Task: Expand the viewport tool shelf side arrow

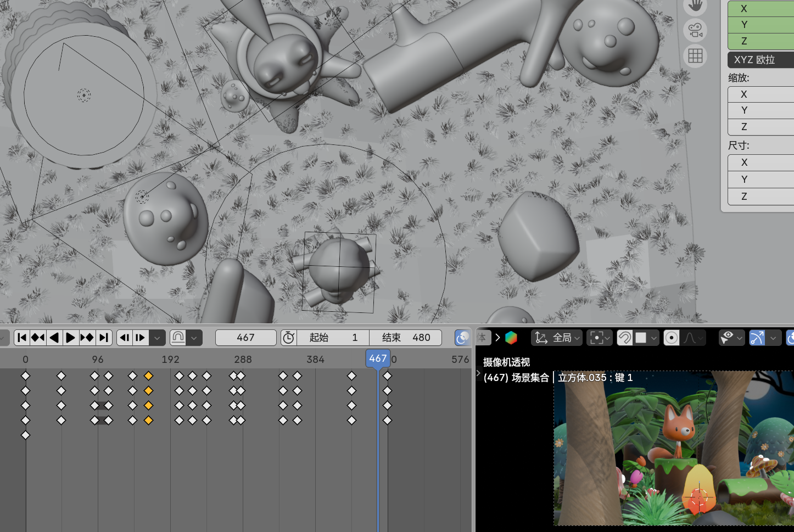Action: coord(478,373)
